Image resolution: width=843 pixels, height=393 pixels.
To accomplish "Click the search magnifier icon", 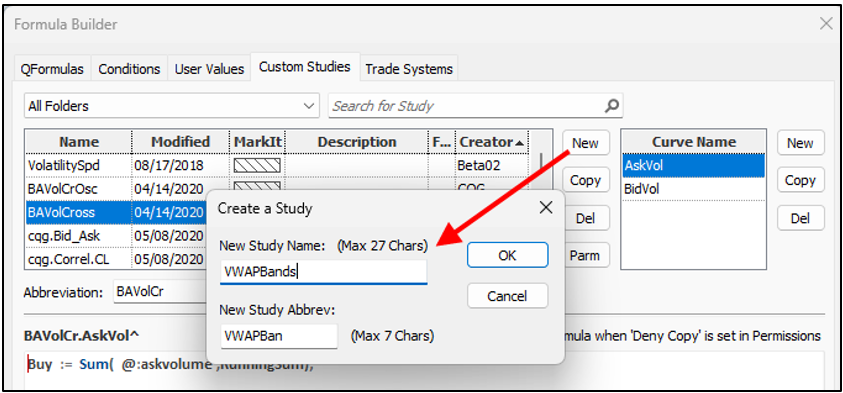I will 611,106.
